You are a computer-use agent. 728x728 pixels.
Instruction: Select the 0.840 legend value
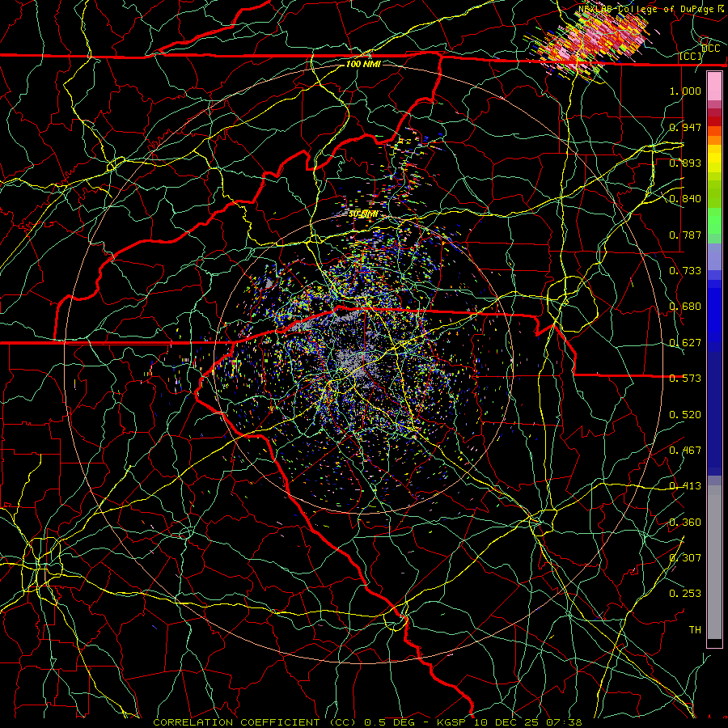pyautogui.click(x=685, y=199)
